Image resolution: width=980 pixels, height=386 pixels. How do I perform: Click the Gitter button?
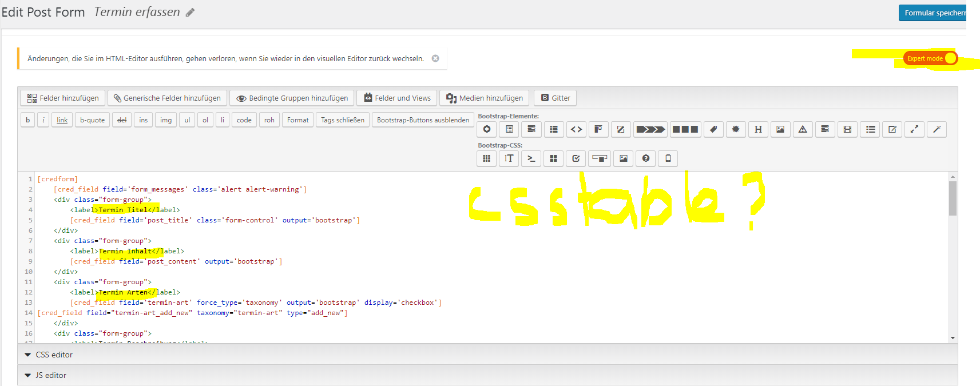click(x=556, y=98)
